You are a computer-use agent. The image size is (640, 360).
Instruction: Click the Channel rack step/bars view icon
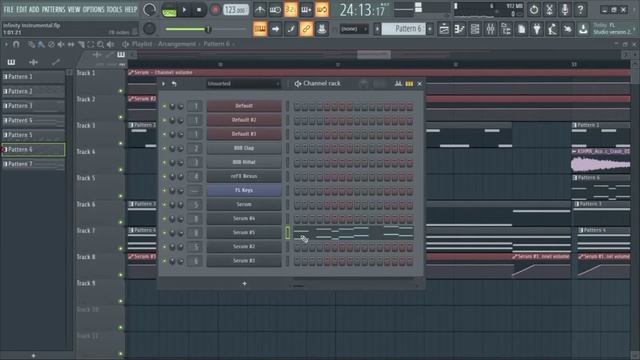[x=409, y=84]
